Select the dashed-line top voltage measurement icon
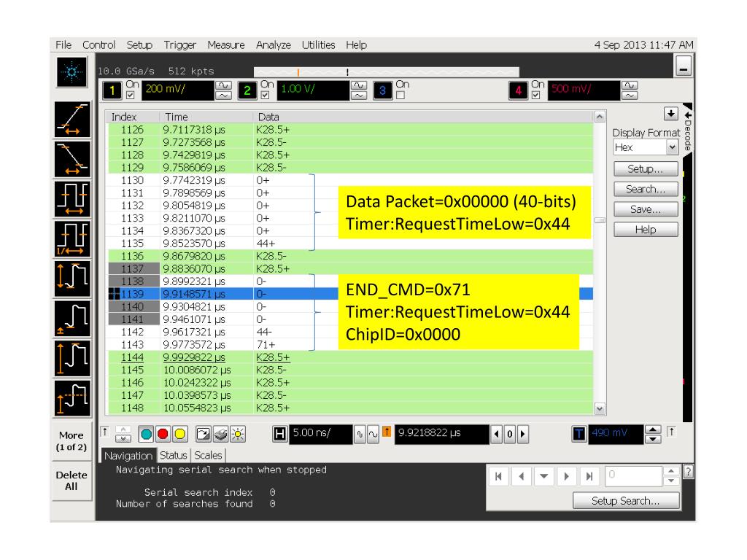Screen dimensions: 747x560 click(72, 399)
